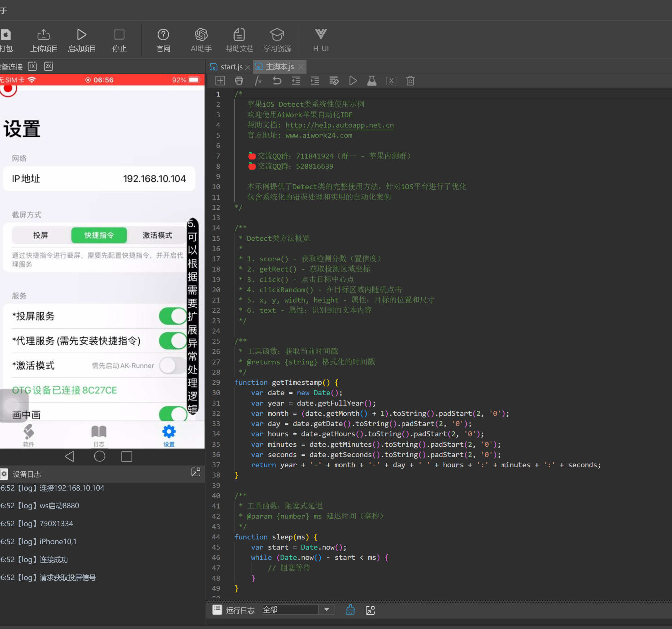Click the H-UI toolbar icon
Screen dimensions: 672x629
[x=320, y=34]
